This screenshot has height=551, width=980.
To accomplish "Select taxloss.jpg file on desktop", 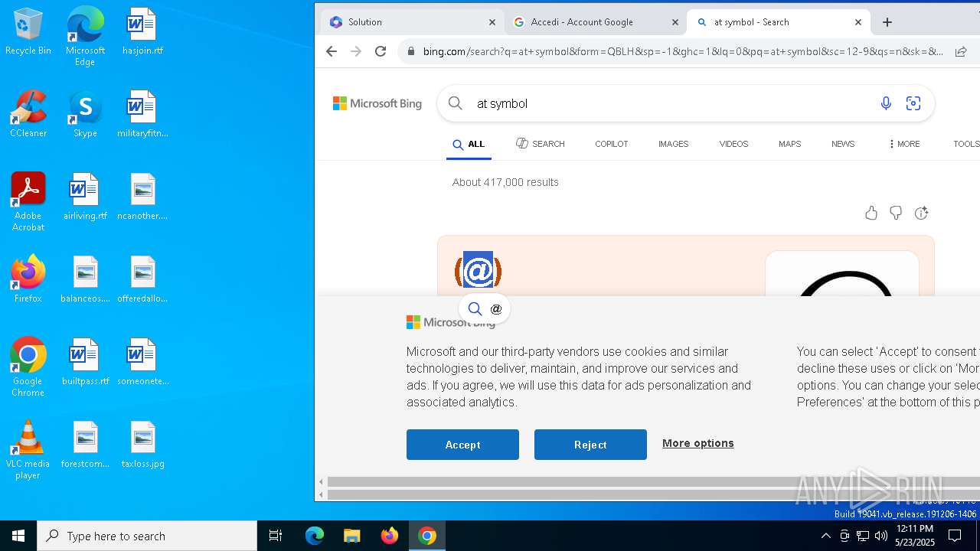I will (x=142, y=445).
